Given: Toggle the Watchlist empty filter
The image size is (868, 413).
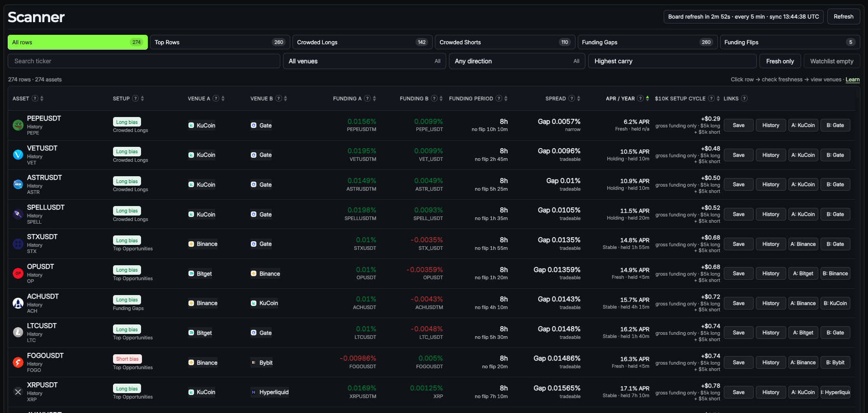Looking at the screenshot, I should click(x=832, y=61).
